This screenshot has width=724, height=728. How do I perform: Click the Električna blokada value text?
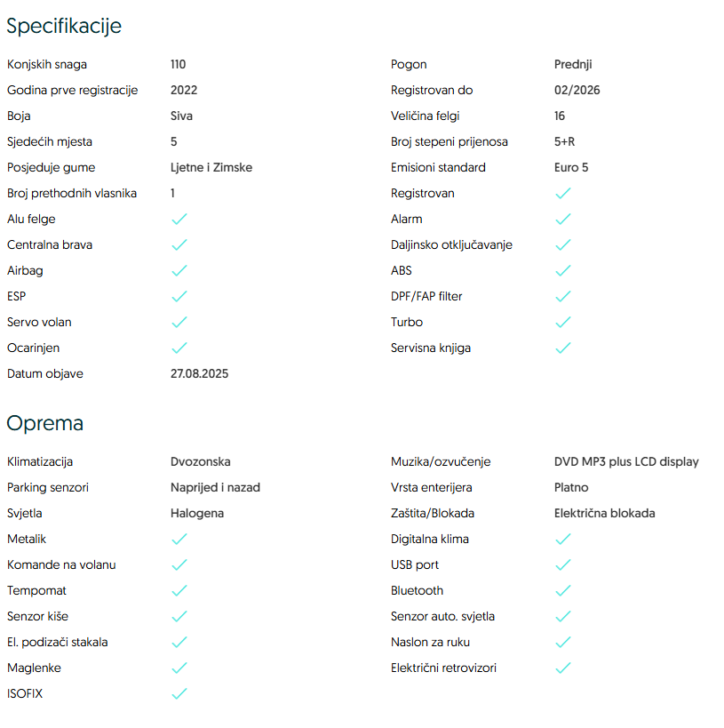click(605, 513)
